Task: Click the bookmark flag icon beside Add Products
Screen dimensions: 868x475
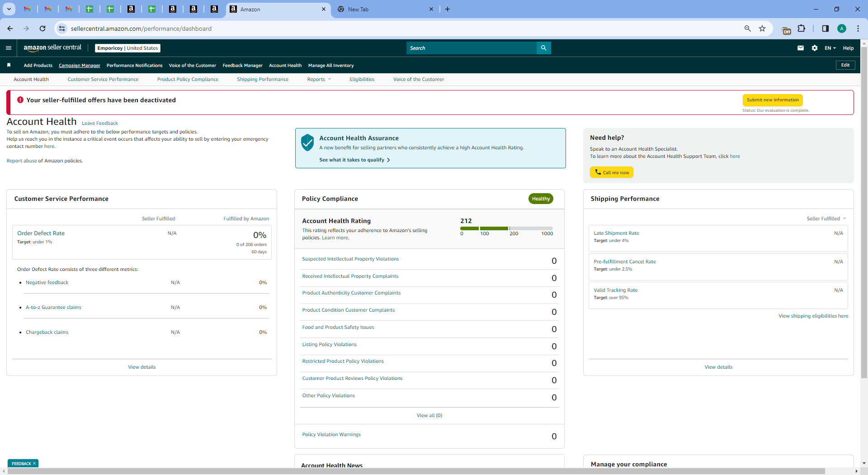Action: click(x=9, y=65)
